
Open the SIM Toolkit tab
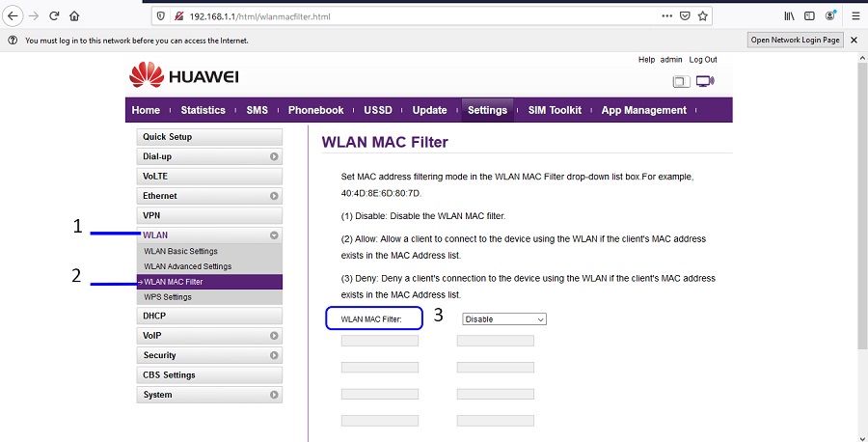[x=555, y=110]
